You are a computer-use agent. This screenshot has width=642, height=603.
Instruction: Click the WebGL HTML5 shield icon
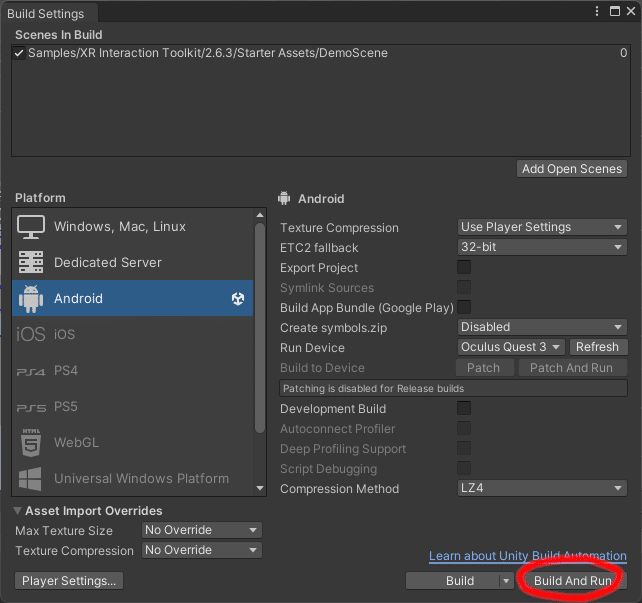click(x=31, y=443)
